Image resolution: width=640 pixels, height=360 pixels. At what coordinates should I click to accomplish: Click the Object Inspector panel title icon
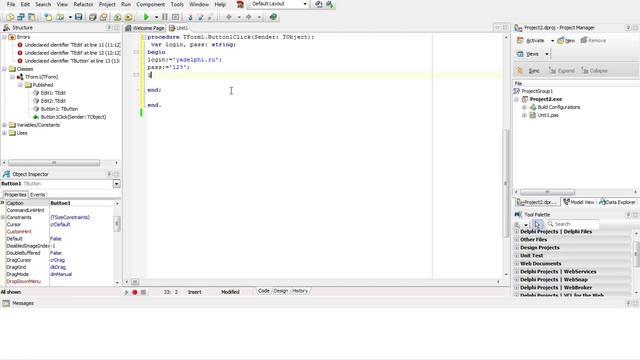6,174
